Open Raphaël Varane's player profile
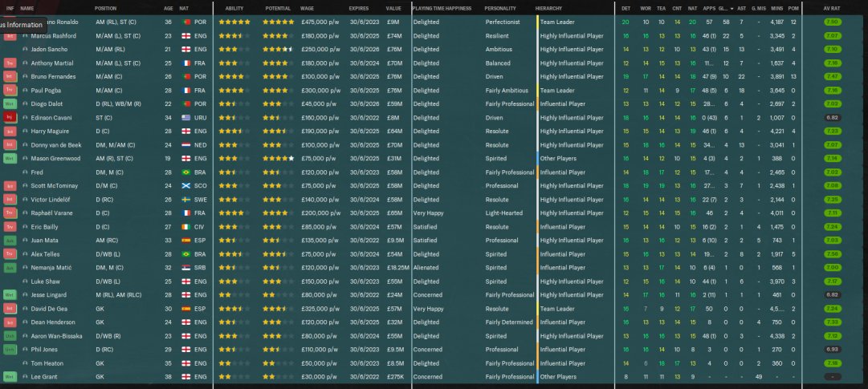This screenshot has width=868, height=389. coord(51,213)
